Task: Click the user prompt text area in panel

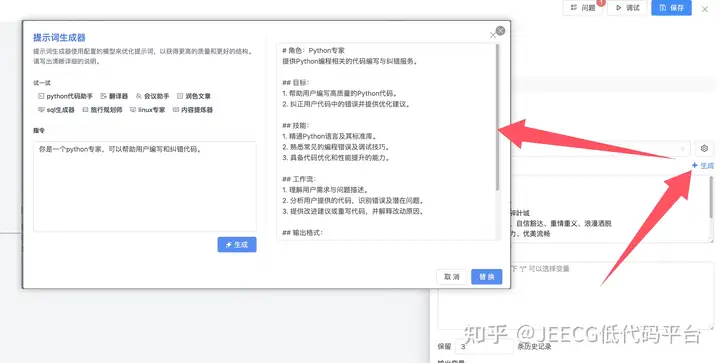Action: pyautogui.click(x=576, y=296)
